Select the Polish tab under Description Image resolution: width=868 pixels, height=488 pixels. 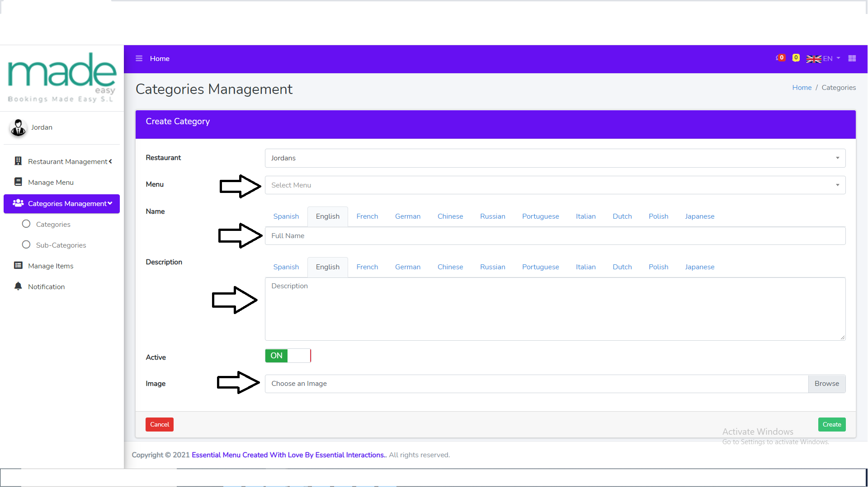[659, 267]
